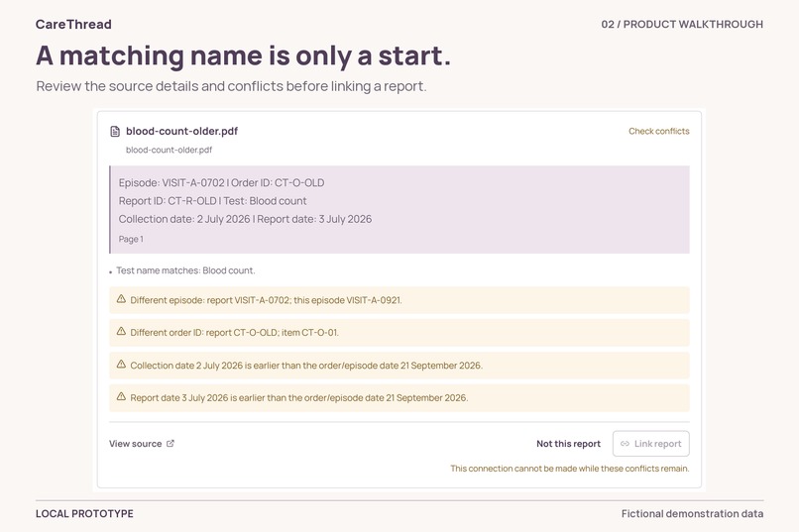Click the chain link icon in Link report button
Screen dimensions: 799x532
tap(625, 444)
